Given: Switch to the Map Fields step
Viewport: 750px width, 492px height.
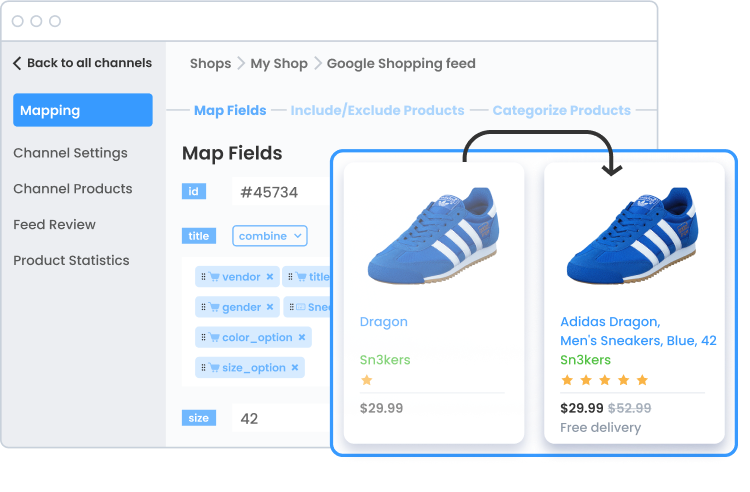Looking at the screenshot, I should (x=230, y=111).
